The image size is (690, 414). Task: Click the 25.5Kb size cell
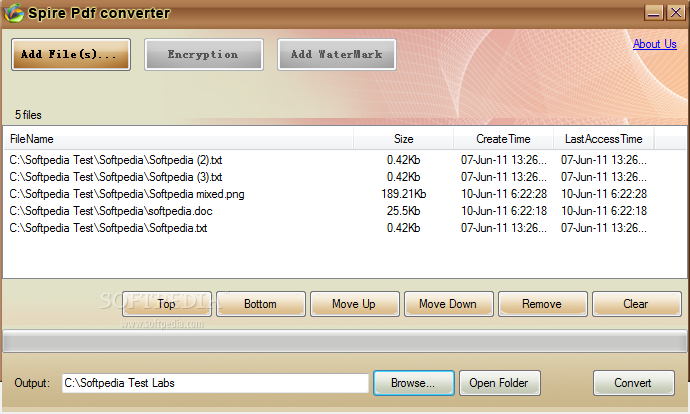pos(404,211)
